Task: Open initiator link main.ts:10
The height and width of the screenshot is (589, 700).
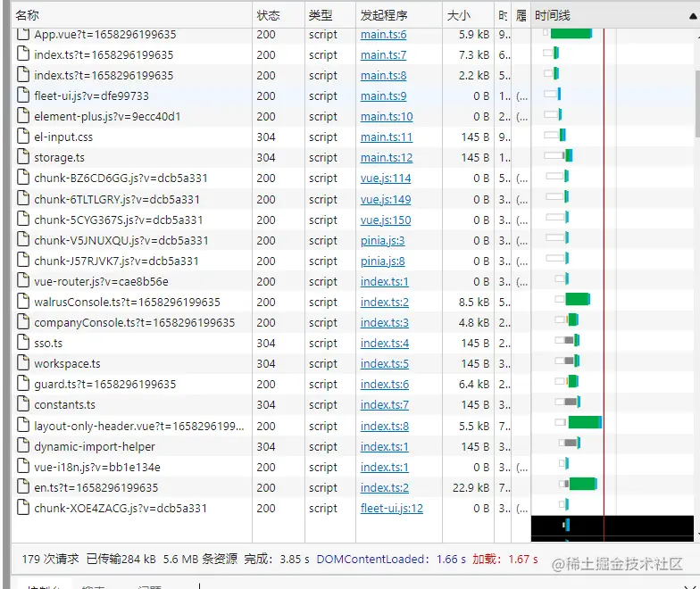Action: point(387,116)
